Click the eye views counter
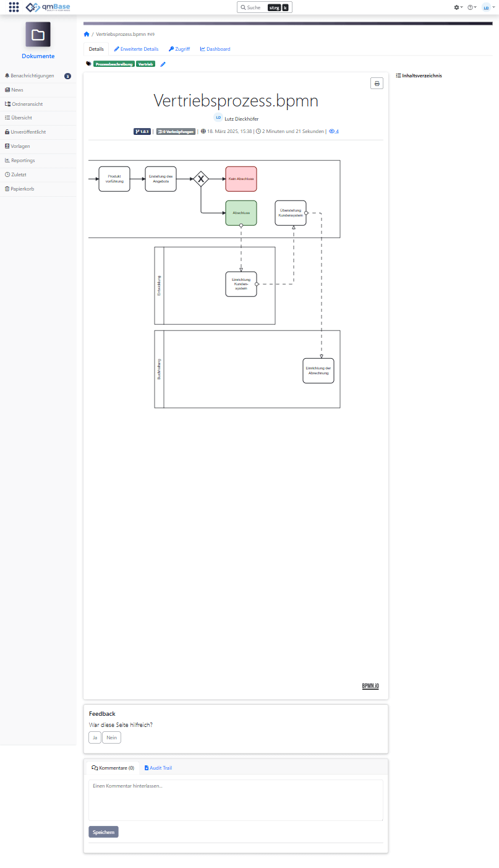 coord(334,131)
